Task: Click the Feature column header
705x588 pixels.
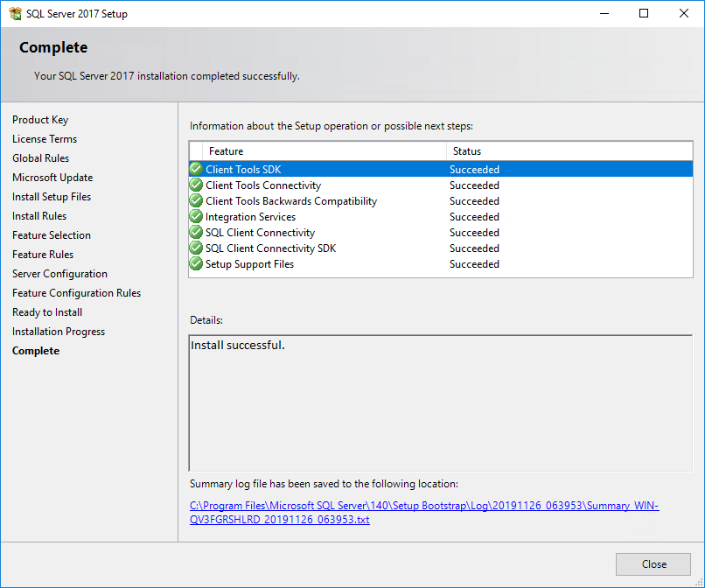Action: (325, 151)
